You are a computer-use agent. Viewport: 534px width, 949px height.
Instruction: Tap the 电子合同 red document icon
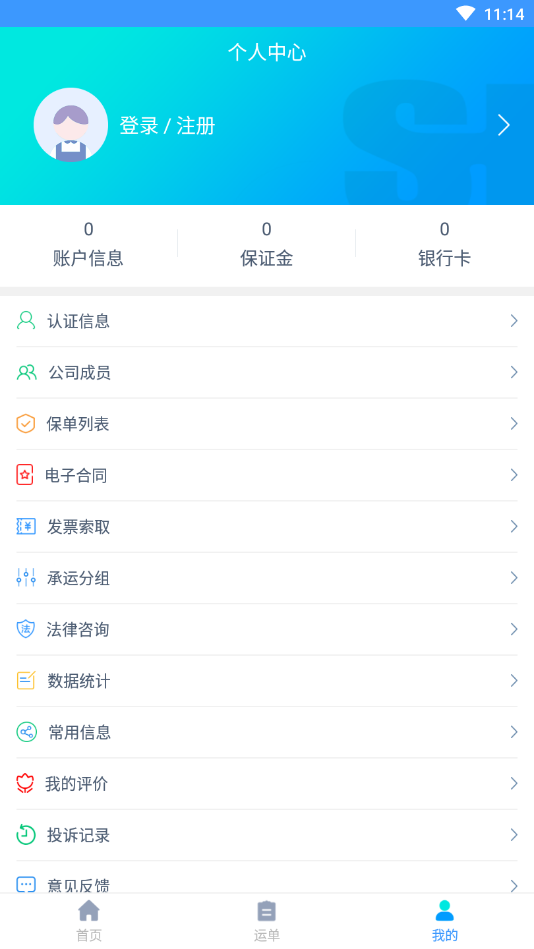[24, 475]
